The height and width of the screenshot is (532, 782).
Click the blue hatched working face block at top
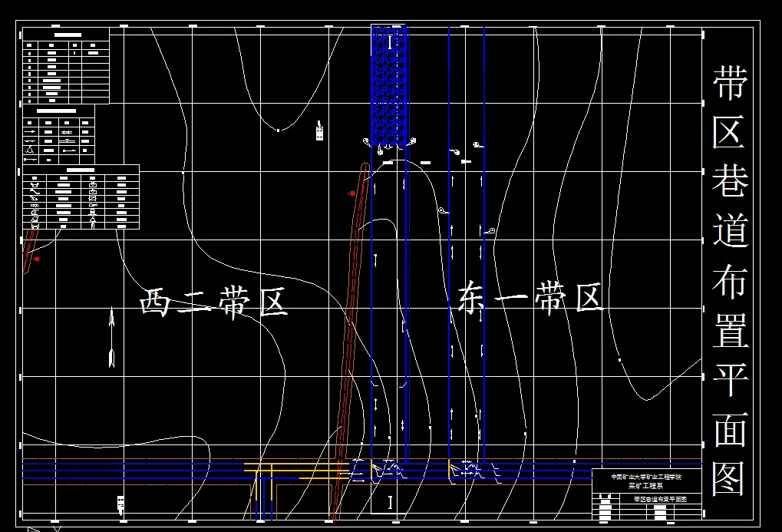(x=389, y=84)
